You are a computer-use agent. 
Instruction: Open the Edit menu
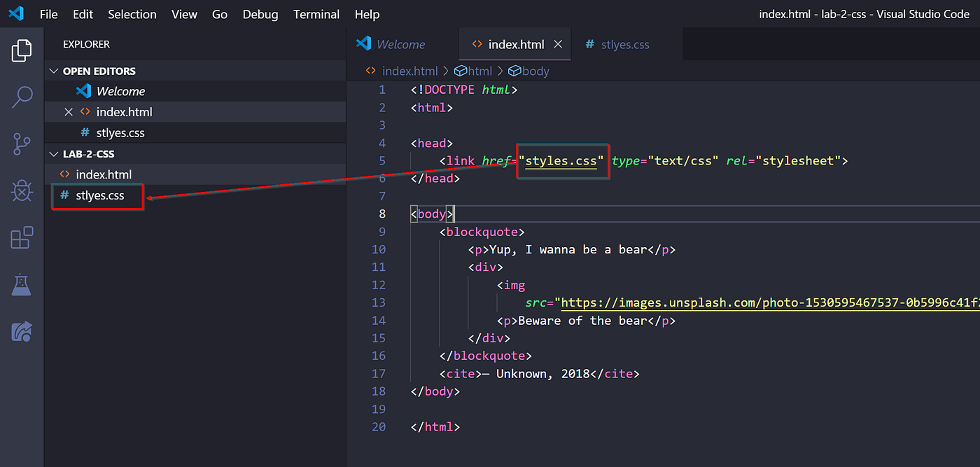83,14
